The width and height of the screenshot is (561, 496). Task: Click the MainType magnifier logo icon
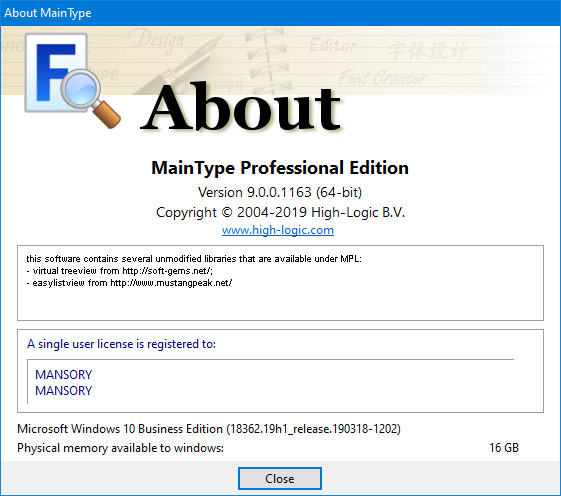[73, 81]
